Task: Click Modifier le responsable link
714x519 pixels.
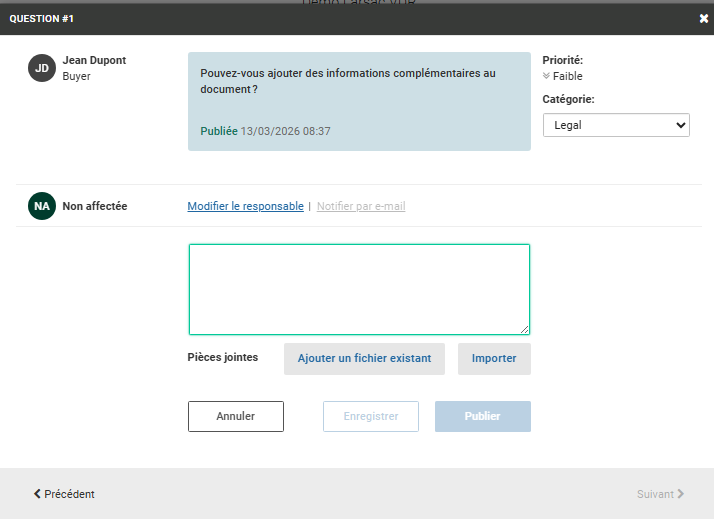Action: pyautogui.click(x=245, y=206)
